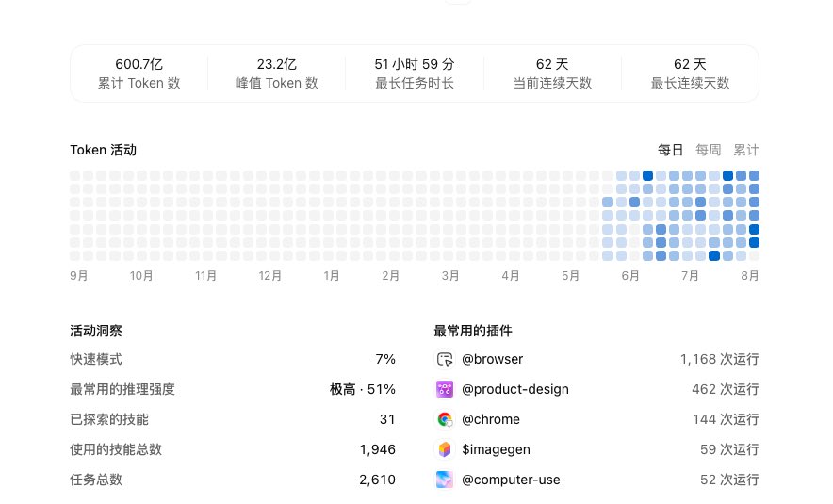Click the 快速模式 row label

(96, 360)
